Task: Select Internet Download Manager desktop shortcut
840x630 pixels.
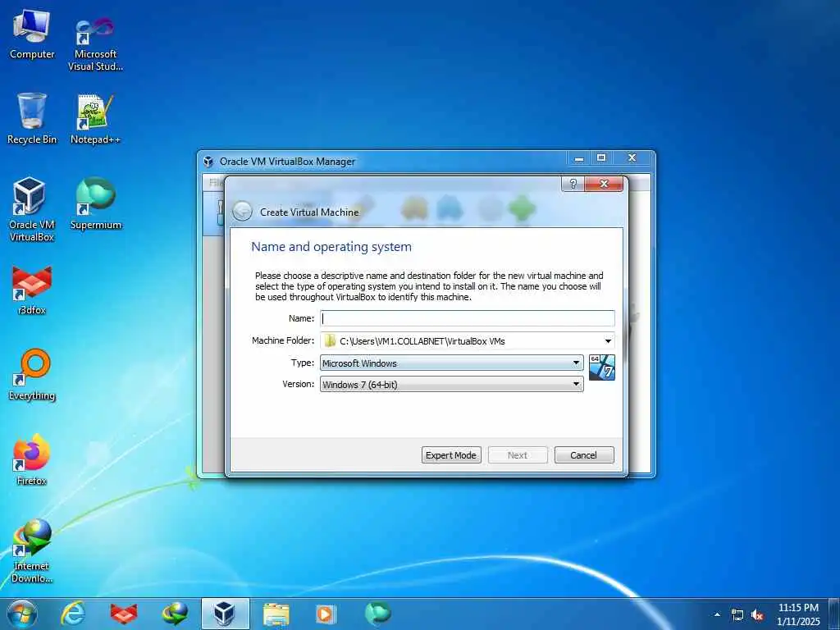Action: [x=32, y=551]
